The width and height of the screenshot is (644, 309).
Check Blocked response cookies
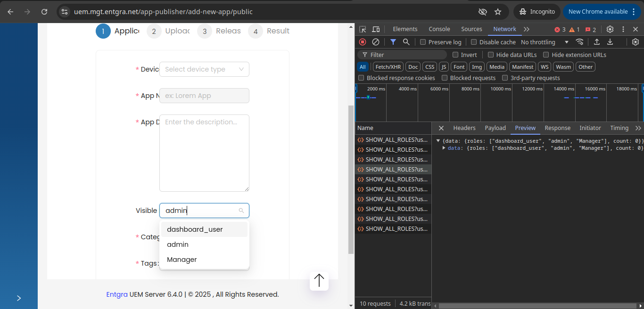pos(362,78)
